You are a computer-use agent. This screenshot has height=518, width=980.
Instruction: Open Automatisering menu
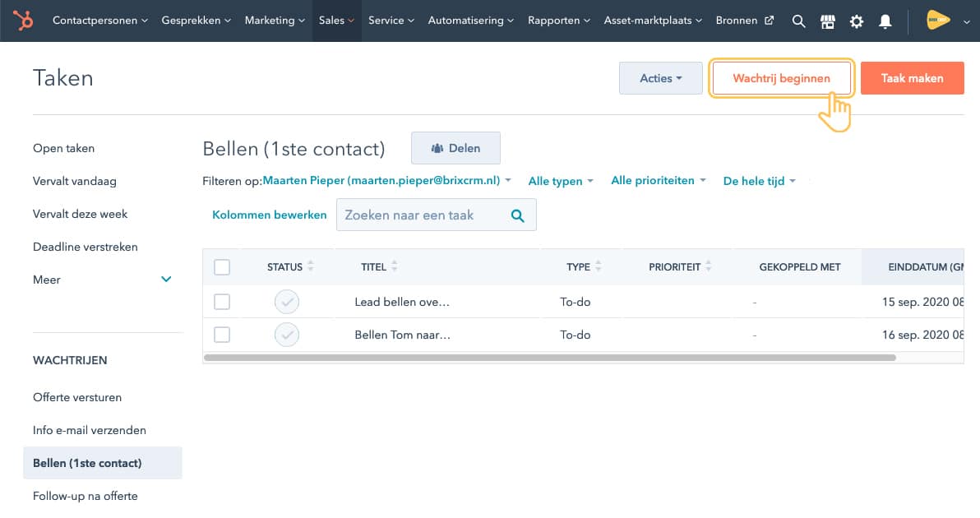[470, 21]
